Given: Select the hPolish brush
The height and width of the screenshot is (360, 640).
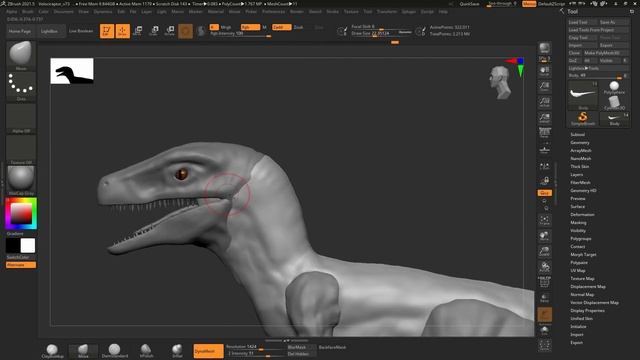Looking at the screenshot, I should click(x=146, y=351).
